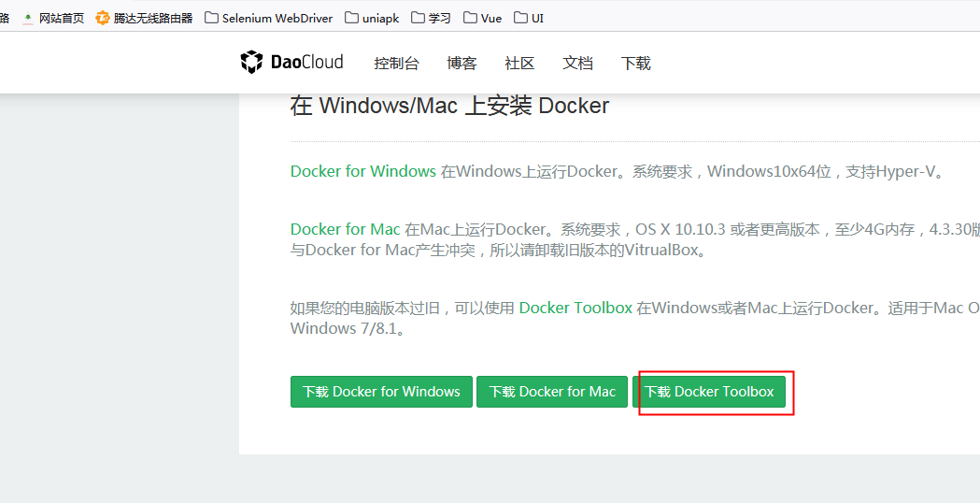Follow the Docker for Mac text link
This screenshot has height=503, width=980.
[345, 230]
